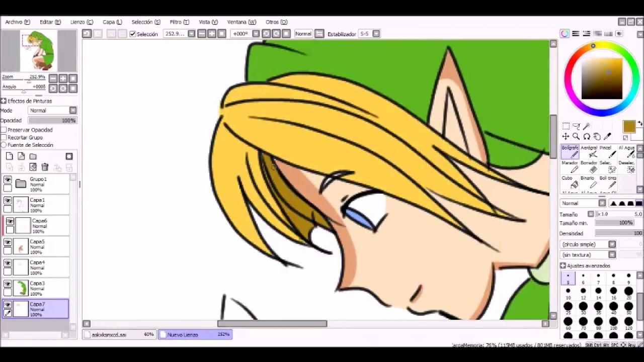Click the undo arrow in the toolbar
The height and width of the screenshot is (362, 644).
(x=87, y=34)
